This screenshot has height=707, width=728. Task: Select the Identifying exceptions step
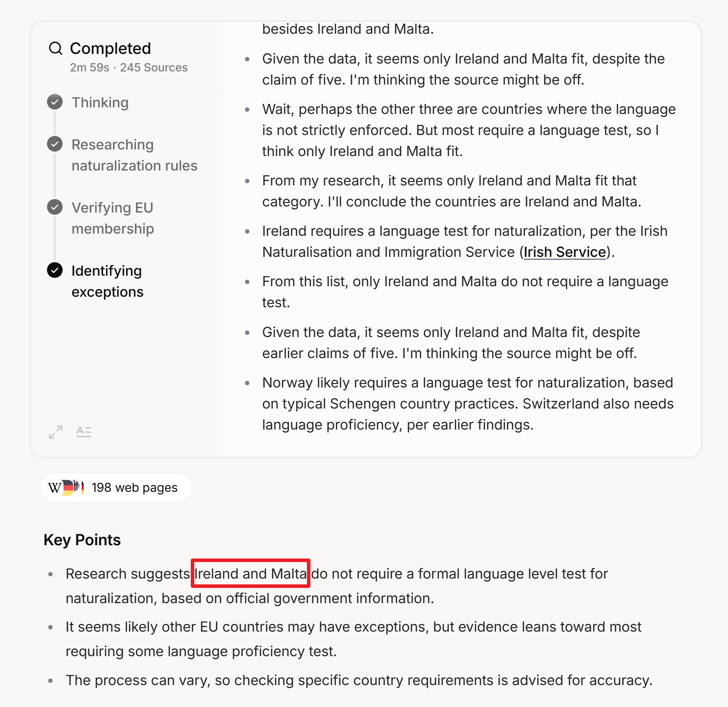click(107, 281)
